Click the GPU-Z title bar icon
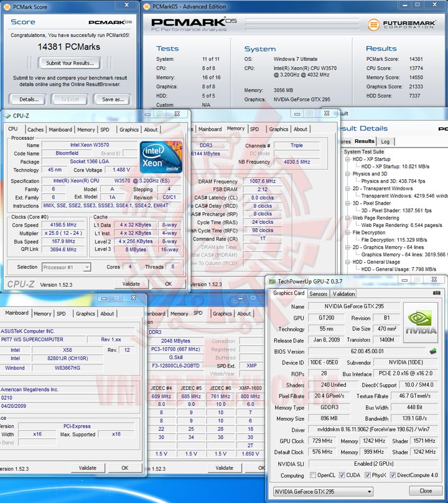Viewport: 448px width, 503px height. (x=272, y=281)
